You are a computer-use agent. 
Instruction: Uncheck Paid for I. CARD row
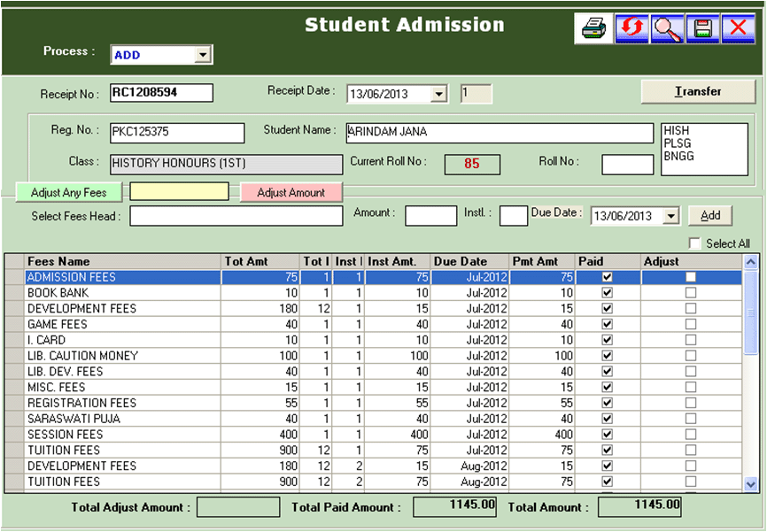[607, 339]
